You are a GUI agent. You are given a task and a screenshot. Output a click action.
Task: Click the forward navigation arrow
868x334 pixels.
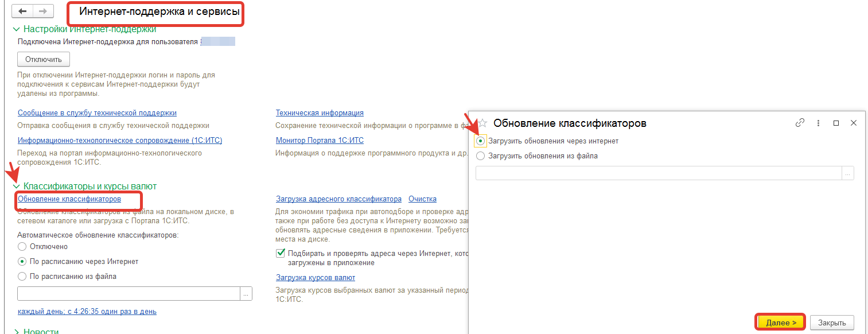tap(42, 11)
